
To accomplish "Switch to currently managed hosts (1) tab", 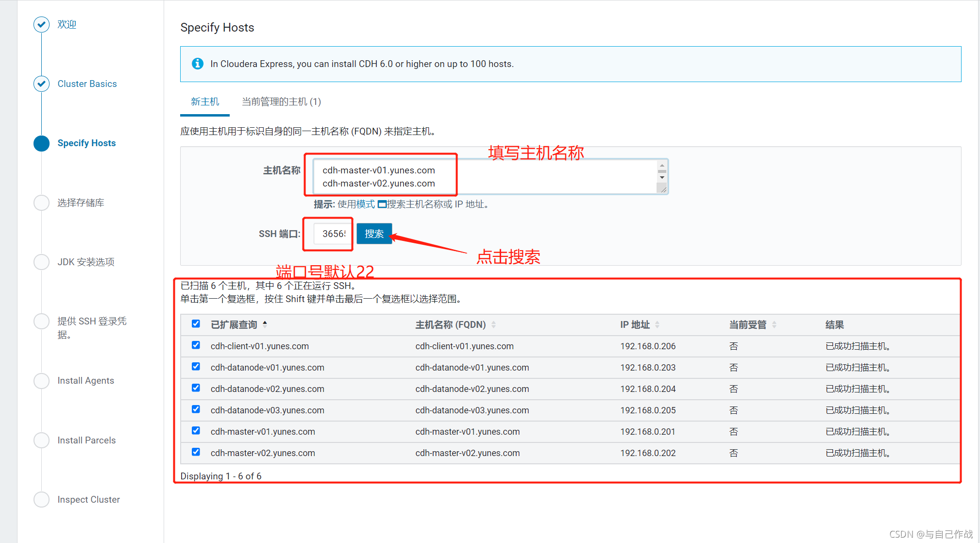I will [281, 102].
